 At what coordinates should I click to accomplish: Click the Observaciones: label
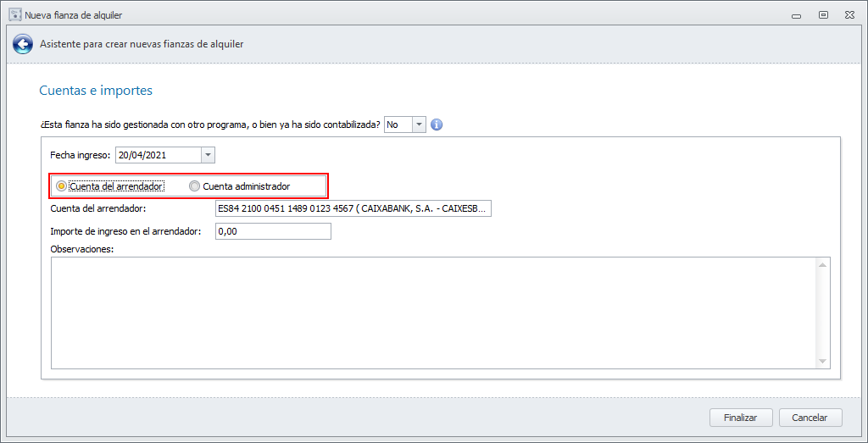tap(82, 249)
